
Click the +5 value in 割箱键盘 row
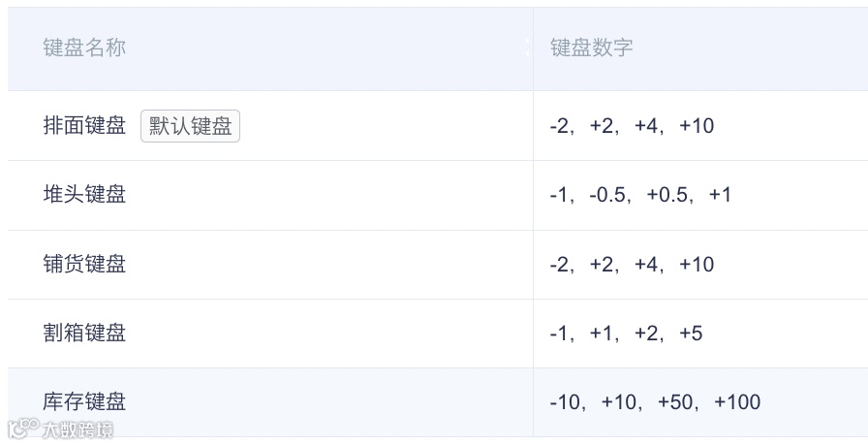coord(691,333)
